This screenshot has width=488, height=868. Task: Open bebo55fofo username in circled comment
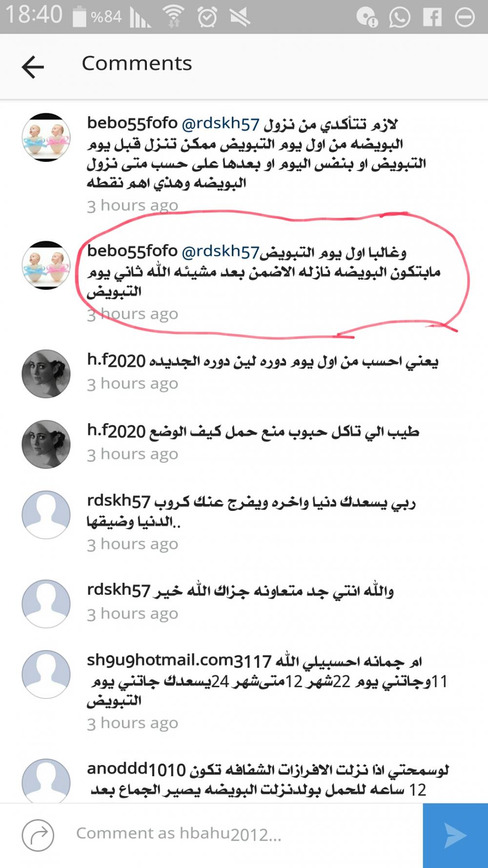[x=132, y=251]
